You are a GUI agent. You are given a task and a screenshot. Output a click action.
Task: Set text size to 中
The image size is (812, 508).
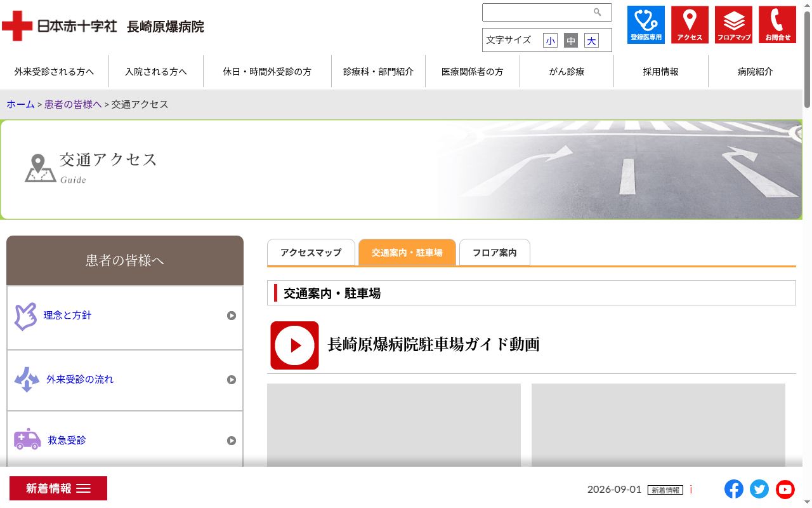pos(571,41)
